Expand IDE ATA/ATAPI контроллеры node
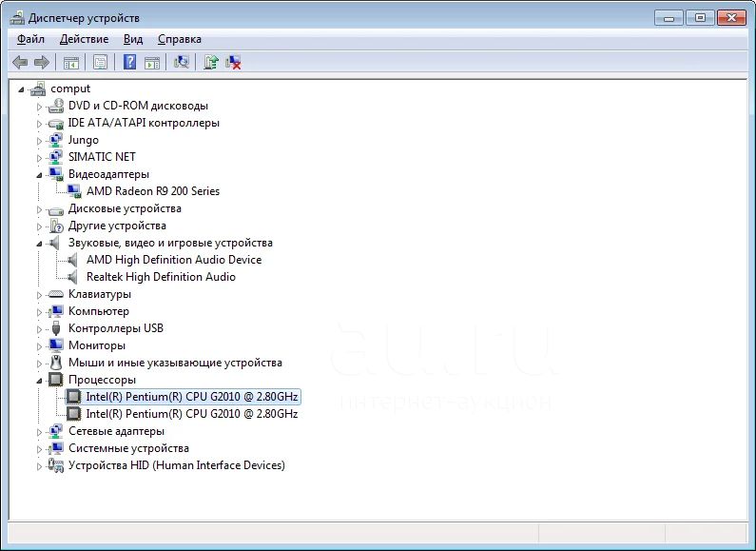Screen dimensions: 756x551 pyautogui.click(x=39, y=124)
